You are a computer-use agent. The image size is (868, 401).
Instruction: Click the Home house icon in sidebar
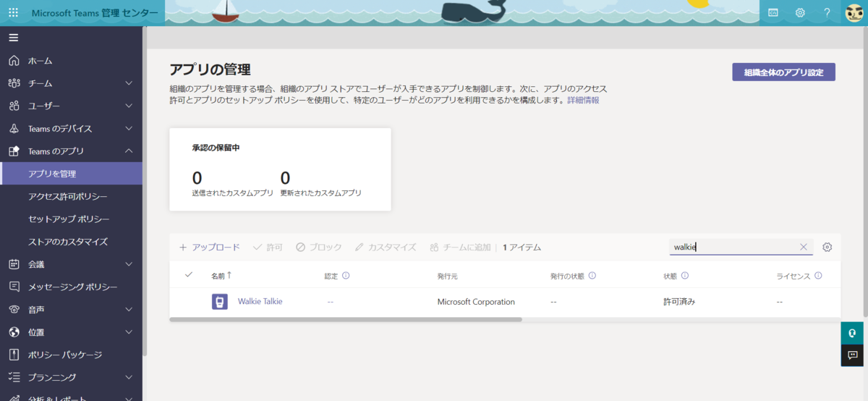(x=14, y=61)
